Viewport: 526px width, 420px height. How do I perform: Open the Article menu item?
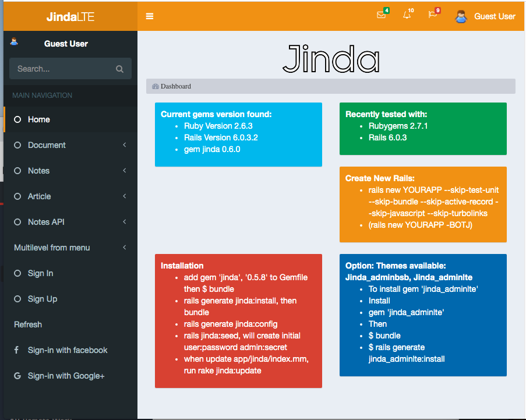70,196
